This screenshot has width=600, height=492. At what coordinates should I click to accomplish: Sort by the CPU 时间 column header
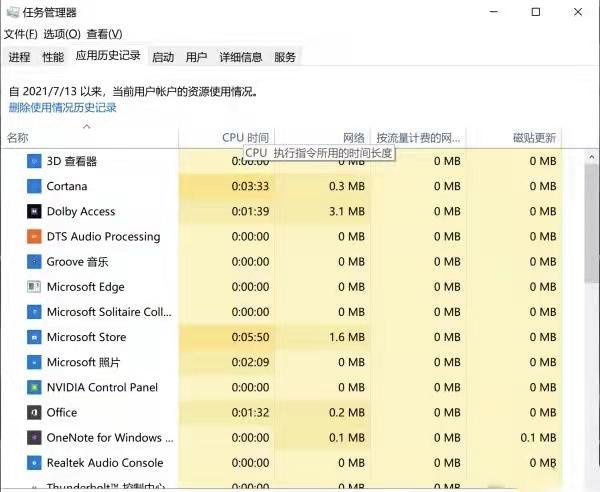245,137
